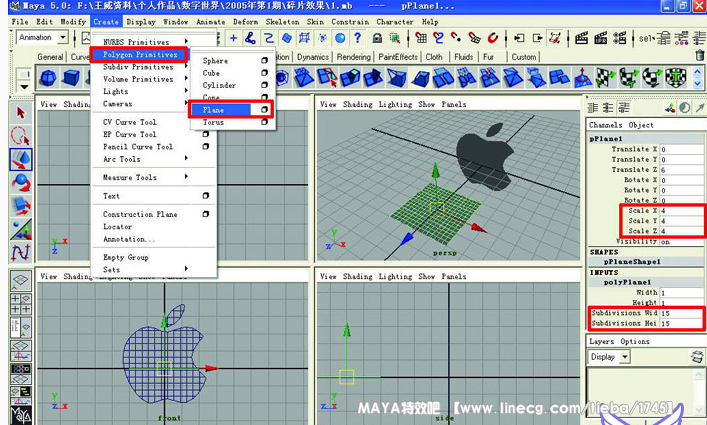Viewport: 707px width, 425px height.
Task: Enable snap to curves magnet icon
Action: (438, 38)
